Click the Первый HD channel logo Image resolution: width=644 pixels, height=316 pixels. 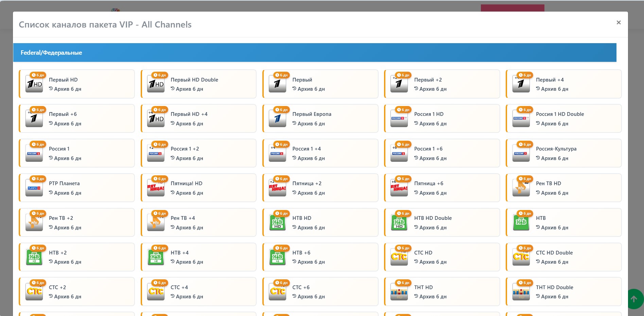tap(34, 84)
